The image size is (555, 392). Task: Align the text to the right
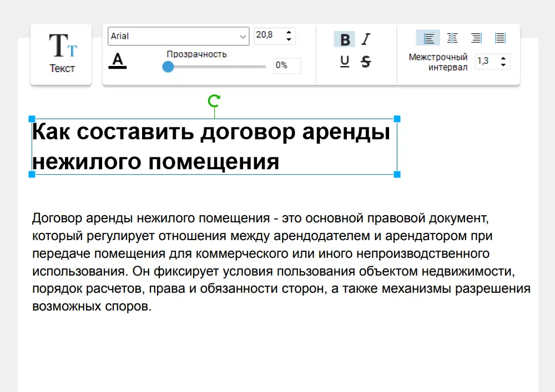tap(476, 38)
